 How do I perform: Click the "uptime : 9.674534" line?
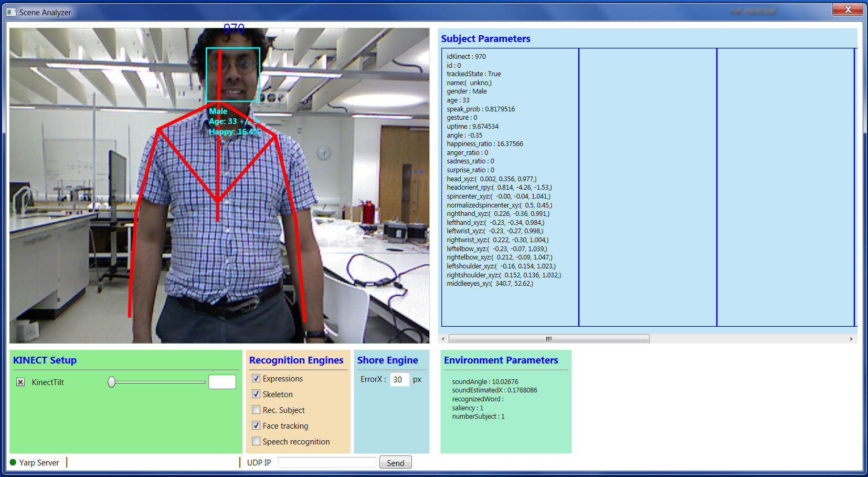(x=473, y=127)
